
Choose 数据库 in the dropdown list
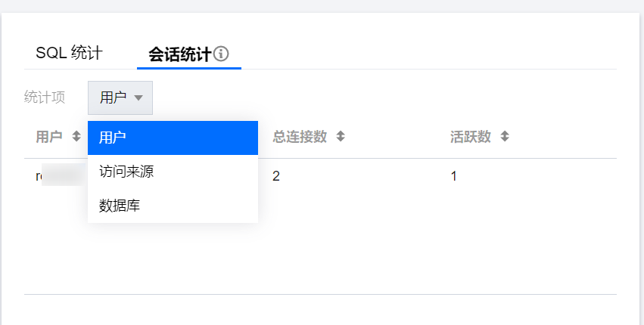[120, 205]
